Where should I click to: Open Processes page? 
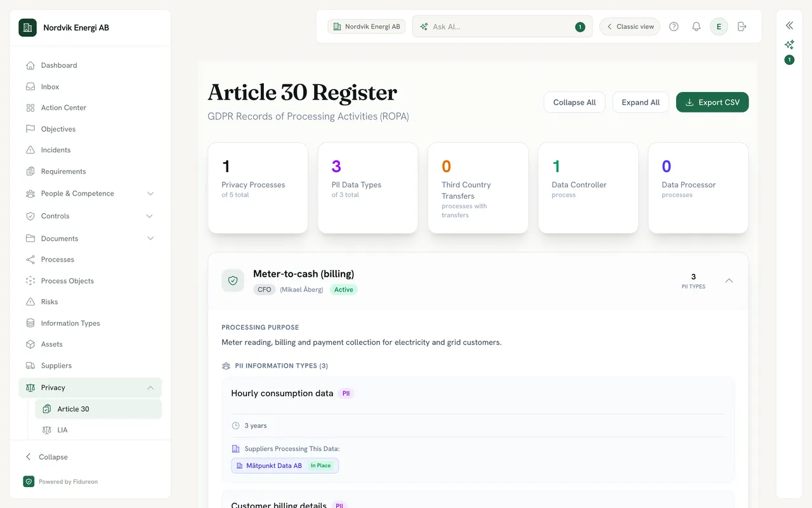pyautogui.click(x=90, y=260)
